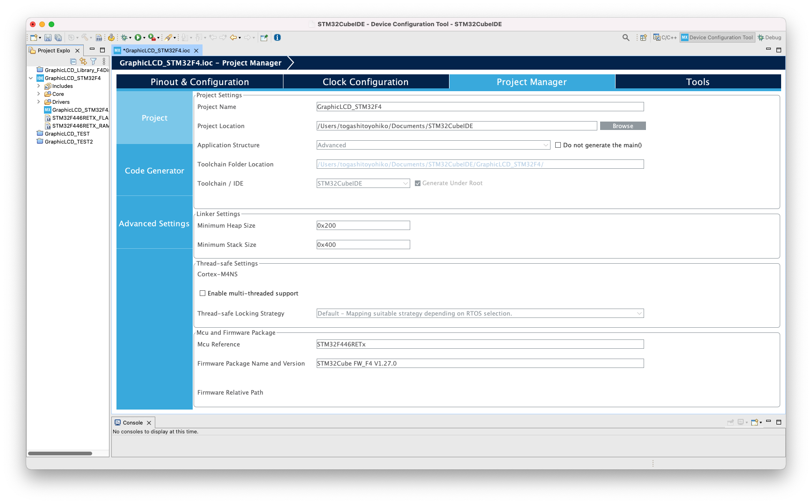812x504 pixels.
Task: Collapse all in Project Explorer
Action: (x=73, y=61)
